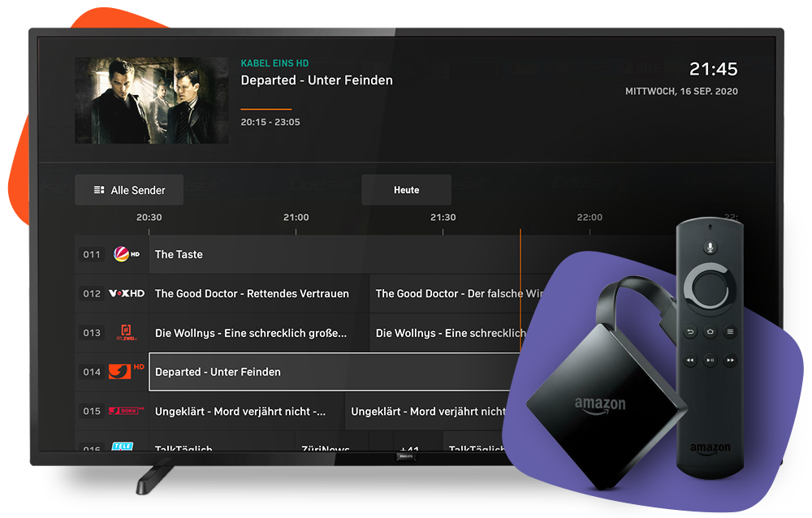Open first Ungeklärt - Mord verjährt nicht program

point(246,412)
